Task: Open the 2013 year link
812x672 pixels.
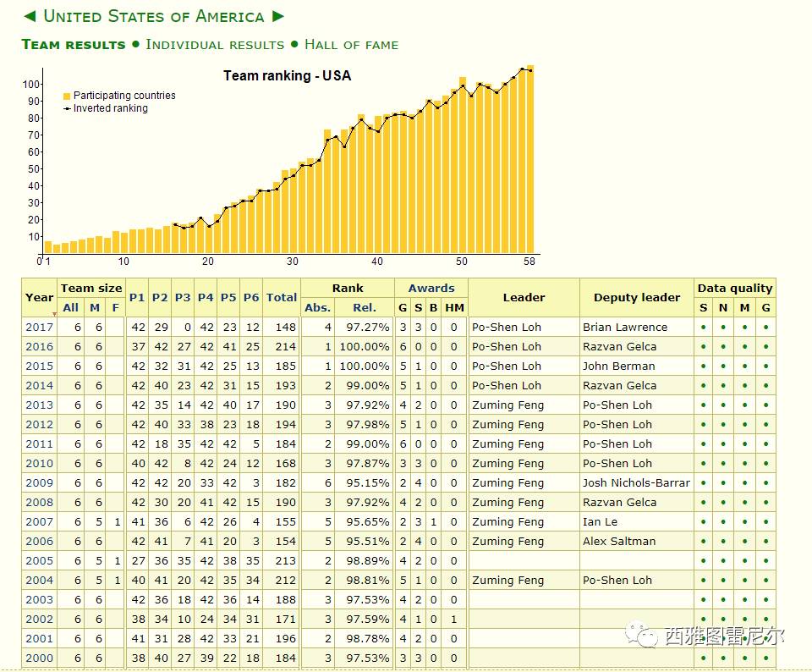Action: 40,405
